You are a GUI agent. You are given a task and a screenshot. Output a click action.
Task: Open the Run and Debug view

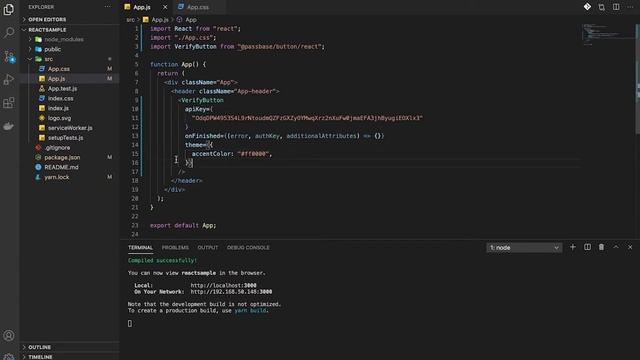coord(9,80)
